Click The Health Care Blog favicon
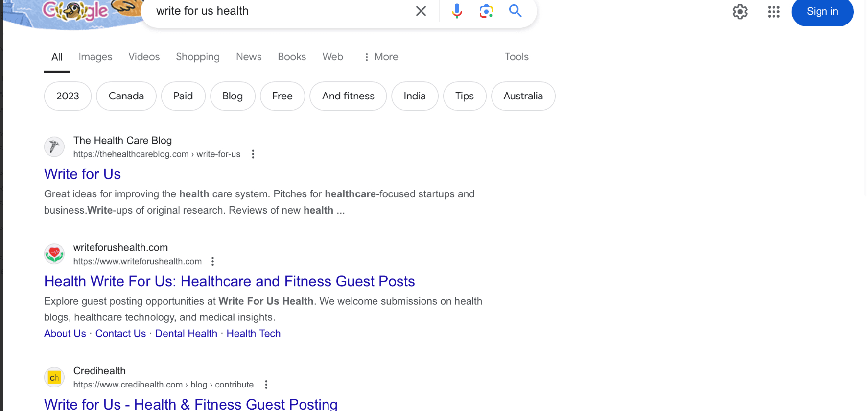868x411 pixels. [x=54, y=147]
